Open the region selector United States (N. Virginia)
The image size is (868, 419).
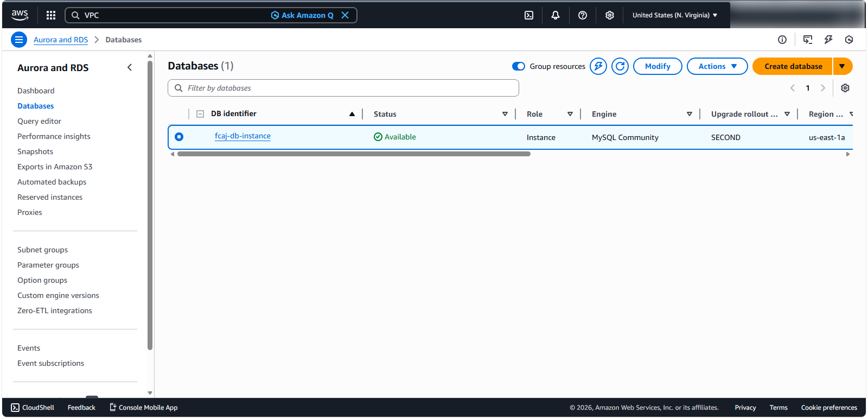[x=675, y=15]
